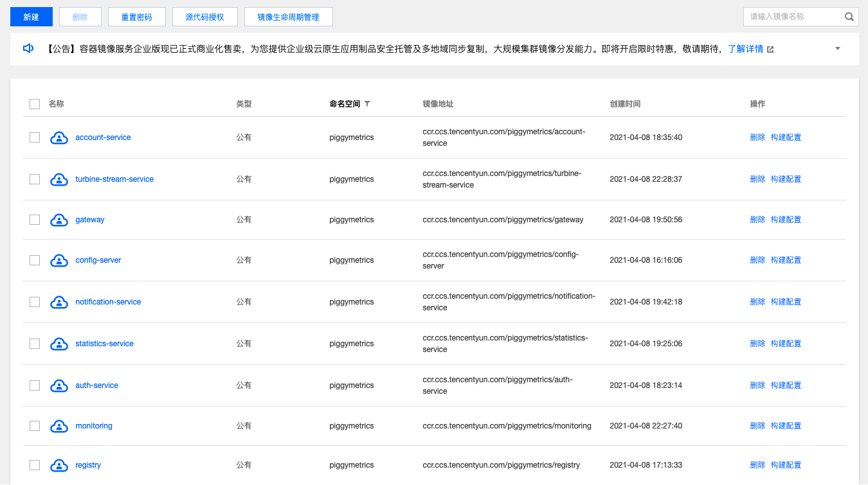Open the statistics-service link

105,344
